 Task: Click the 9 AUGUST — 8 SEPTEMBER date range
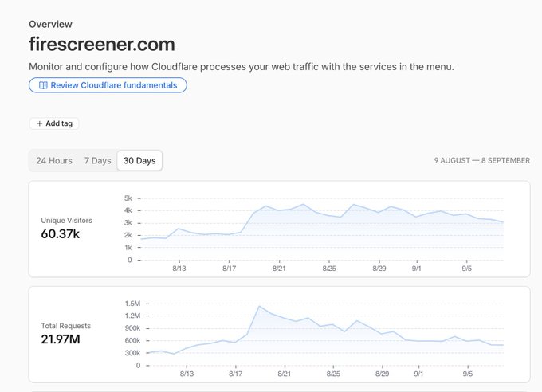pos(482,160)
